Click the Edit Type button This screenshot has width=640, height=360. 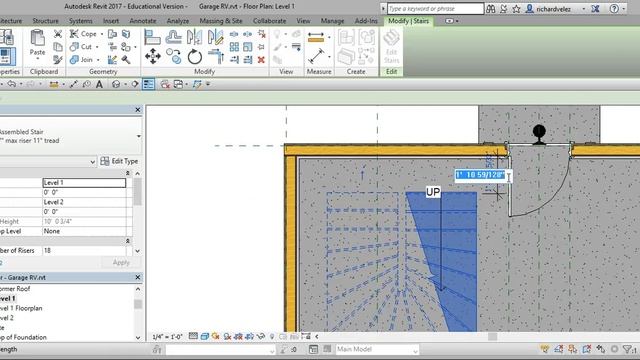click(x=119, y=161)
